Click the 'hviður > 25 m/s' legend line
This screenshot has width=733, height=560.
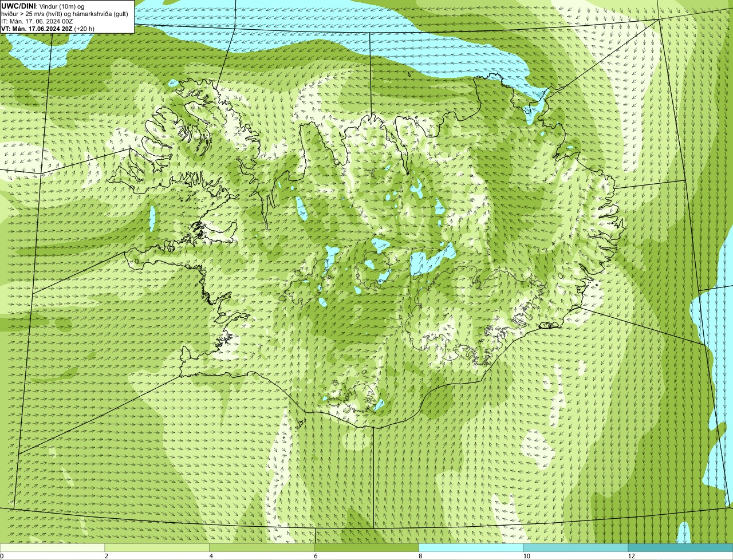pos(64,13)
